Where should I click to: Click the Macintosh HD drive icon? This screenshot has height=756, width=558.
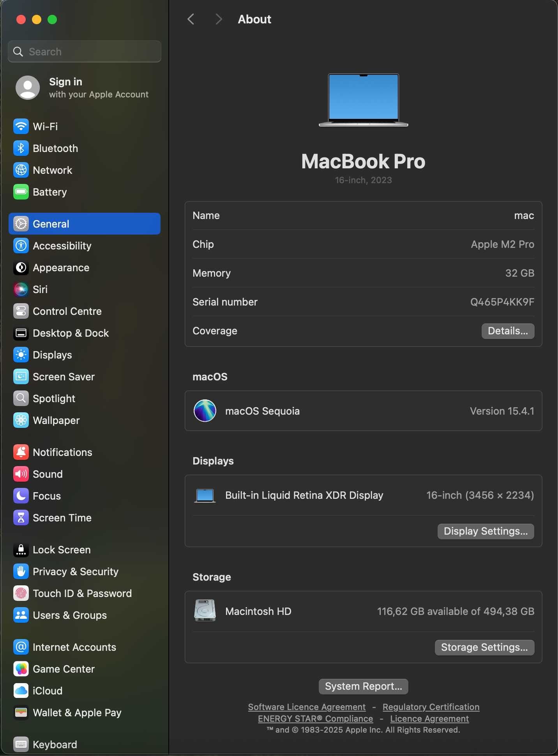coord(205,611)
